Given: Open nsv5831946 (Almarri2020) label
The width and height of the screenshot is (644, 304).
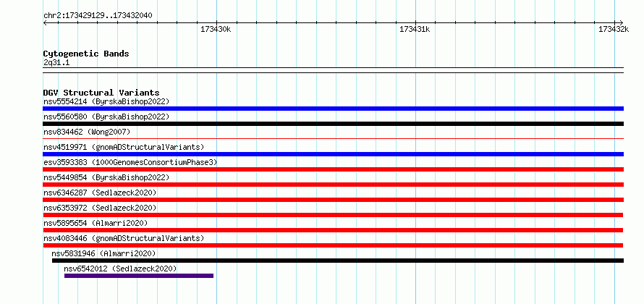Looking at the screenshot, I should click(x=103, y=253).
